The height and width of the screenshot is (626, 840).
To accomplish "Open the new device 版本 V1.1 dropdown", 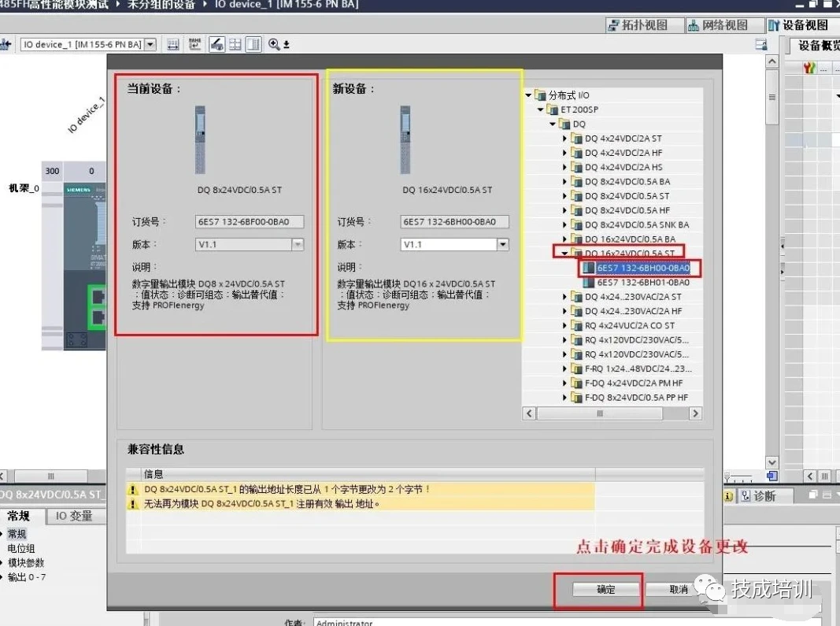I will tap(502, 245).
